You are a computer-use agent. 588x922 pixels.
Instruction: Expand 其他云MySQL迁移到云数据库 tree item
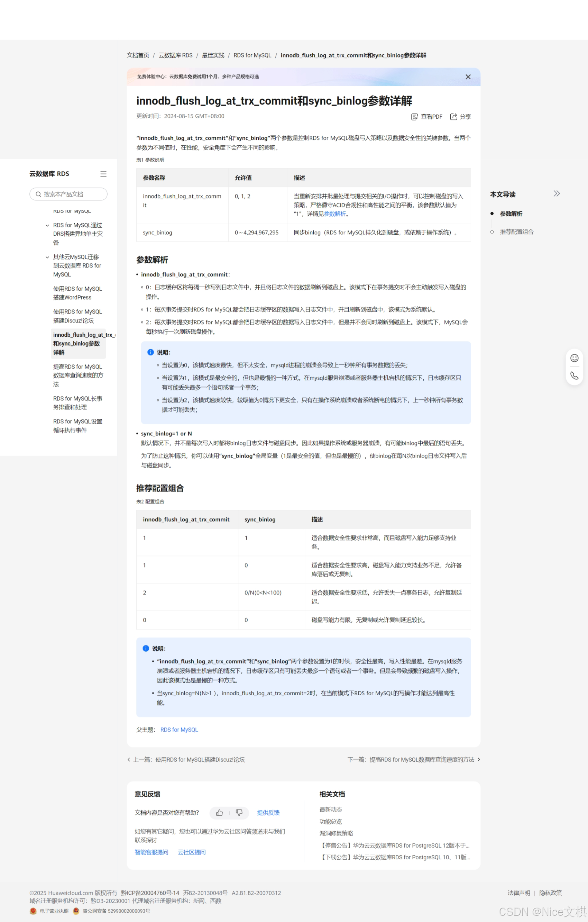[47, 257]
